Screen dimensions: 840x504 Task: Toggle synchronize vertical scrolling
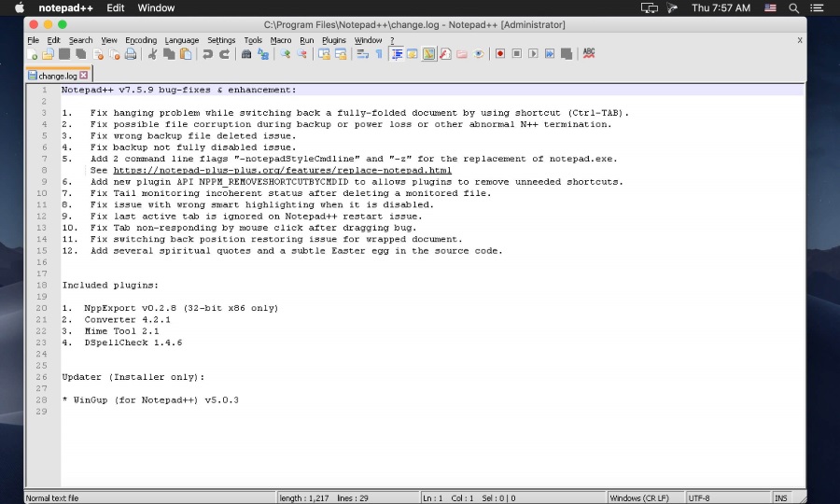[324, 54]
